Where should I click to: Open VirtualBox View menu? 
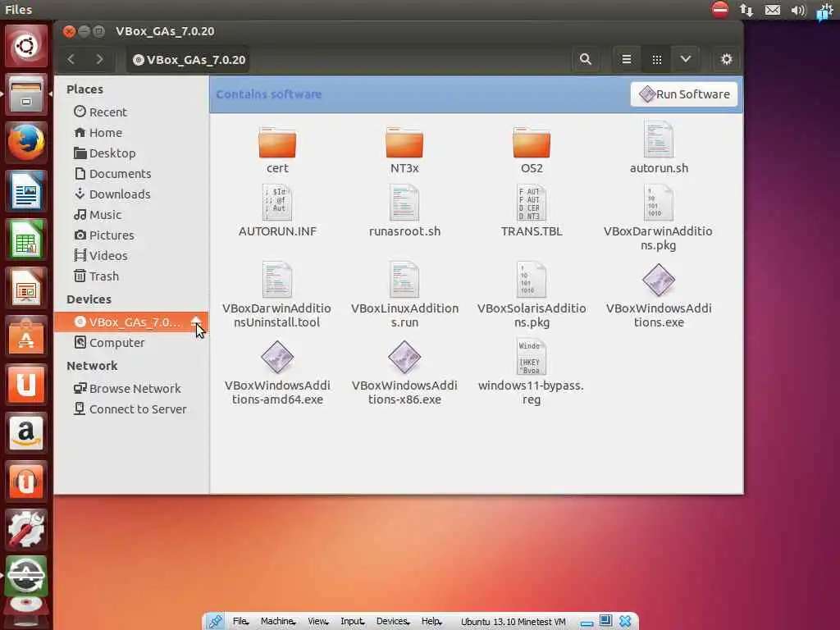tap(318, 622)
